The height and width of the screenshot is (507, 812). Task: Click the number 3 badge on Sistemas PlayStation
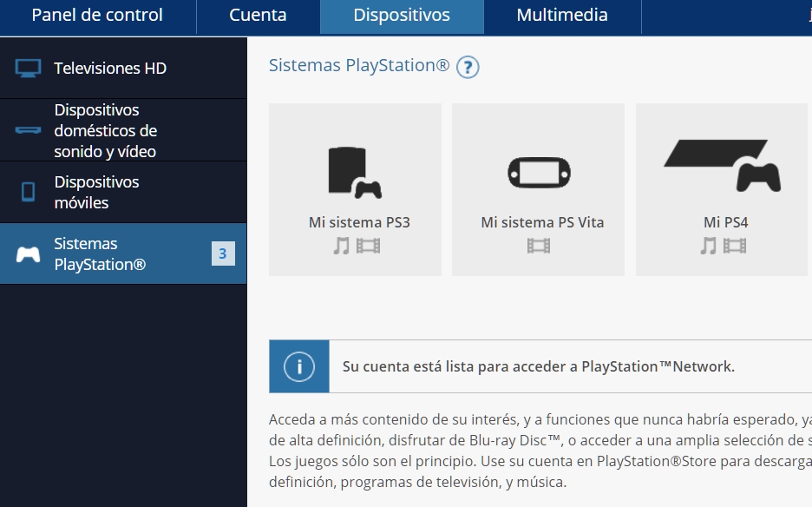pos(223,253)
